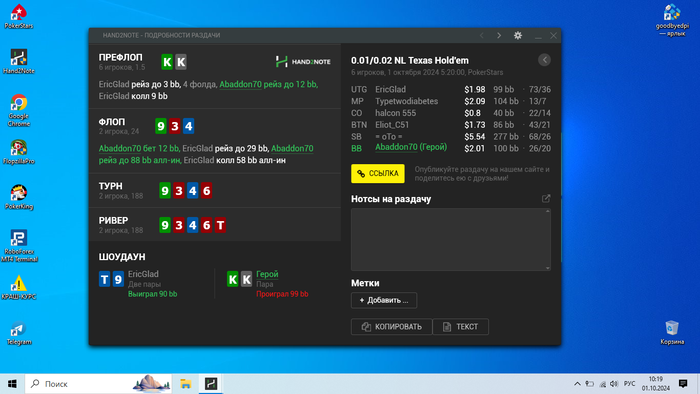The image size is (700, 394).
Task: Click Abaddon70 player link in preflop
Action: click(240, 84)
